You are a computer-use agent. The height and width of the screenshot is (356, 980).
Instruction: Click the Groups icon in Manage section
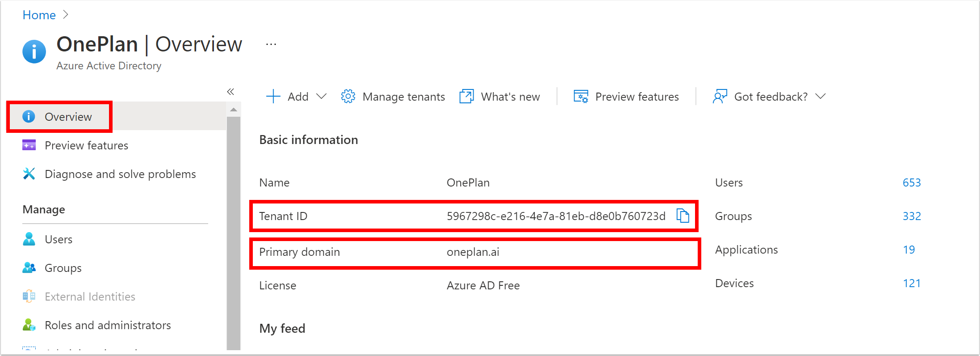29,268
